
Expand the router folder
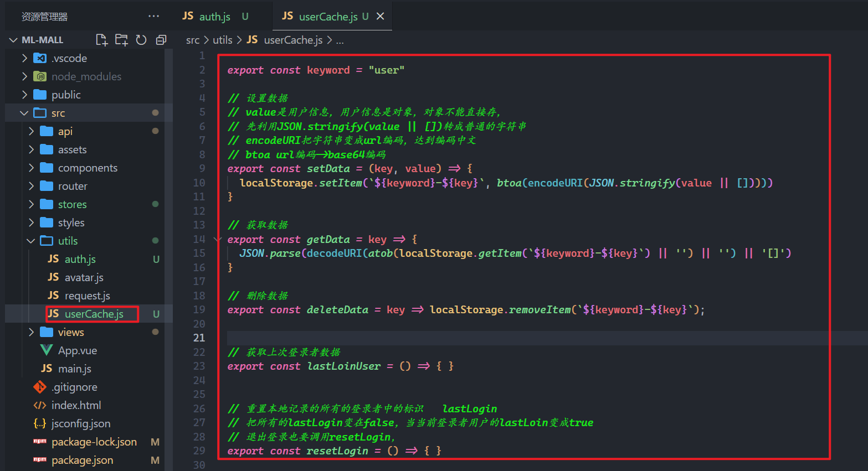(31, 186)
